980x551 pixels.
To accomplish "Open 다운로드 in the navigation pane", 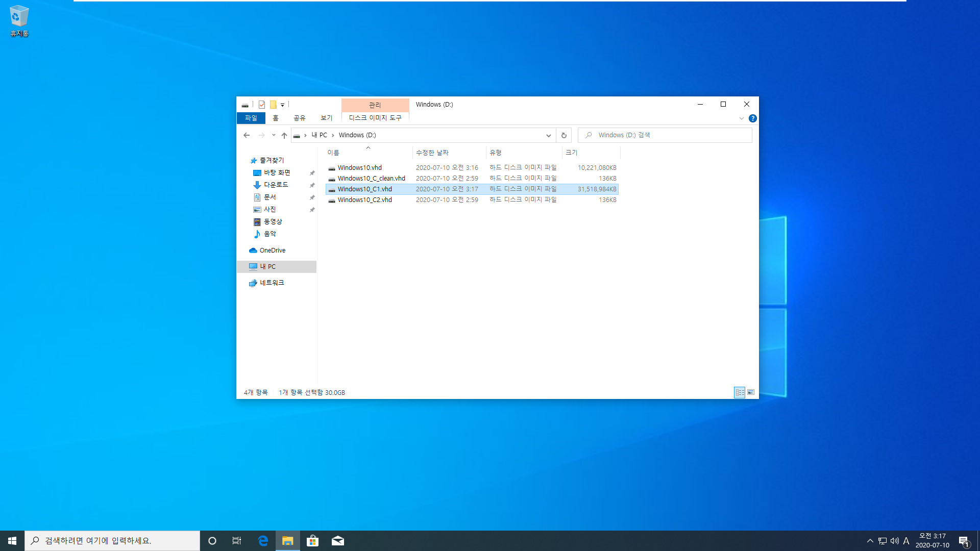I will coord(276,185).
